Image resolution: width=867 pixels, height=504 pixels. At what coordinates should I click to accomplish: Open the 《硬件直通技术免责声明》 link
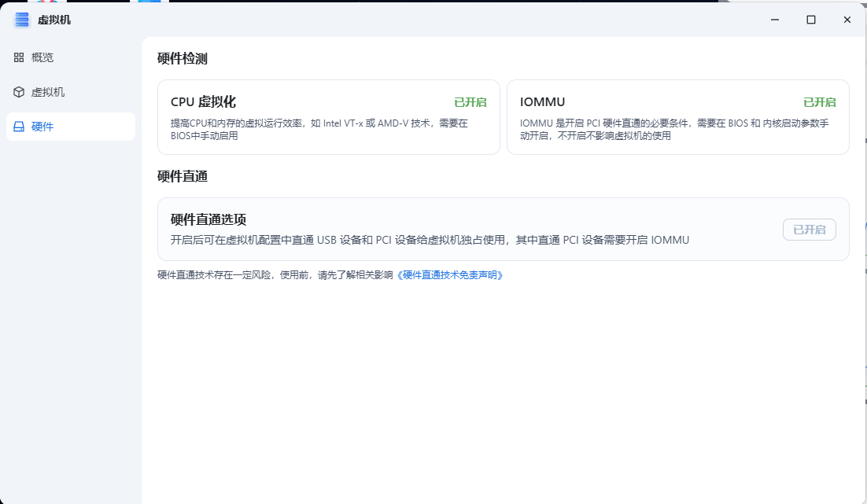coord(449,275)
